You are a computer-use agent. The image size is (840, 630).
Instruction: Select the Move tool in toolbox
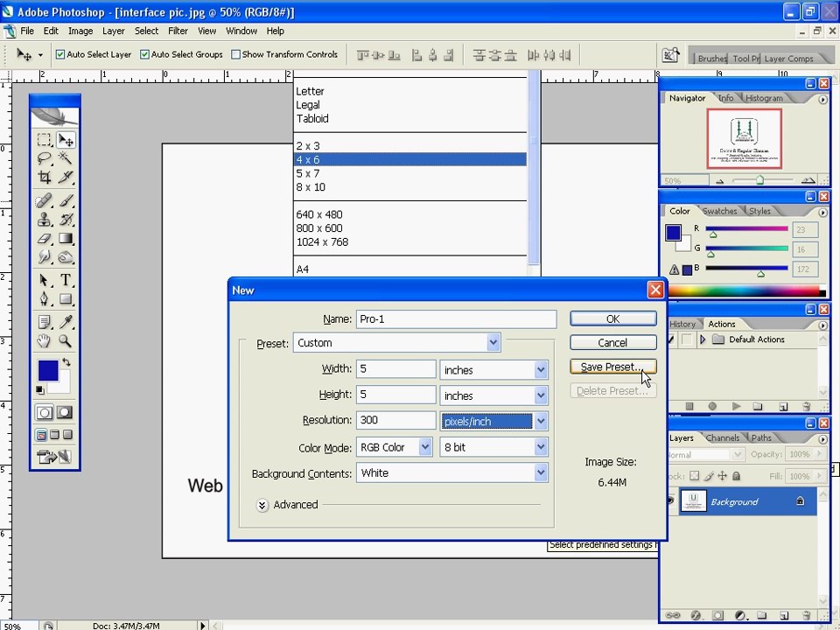[66, 140]
